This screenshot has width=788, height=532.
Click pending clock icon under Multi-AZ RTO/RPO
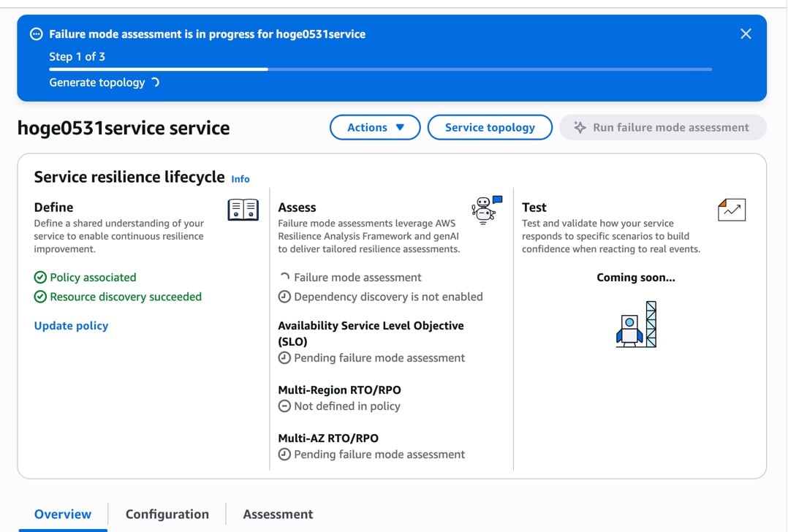pyautogui.click(x=284, y=455)
